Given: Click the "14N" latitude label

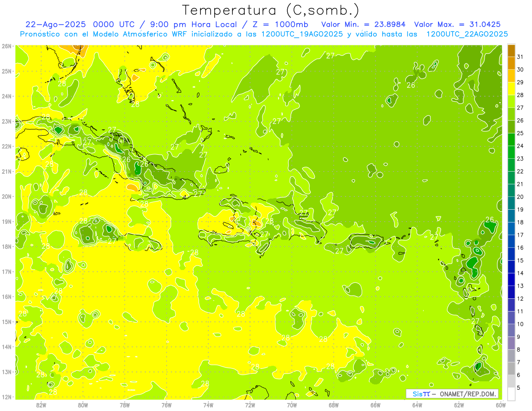Looking at the screenshot, I should (6, 347).
